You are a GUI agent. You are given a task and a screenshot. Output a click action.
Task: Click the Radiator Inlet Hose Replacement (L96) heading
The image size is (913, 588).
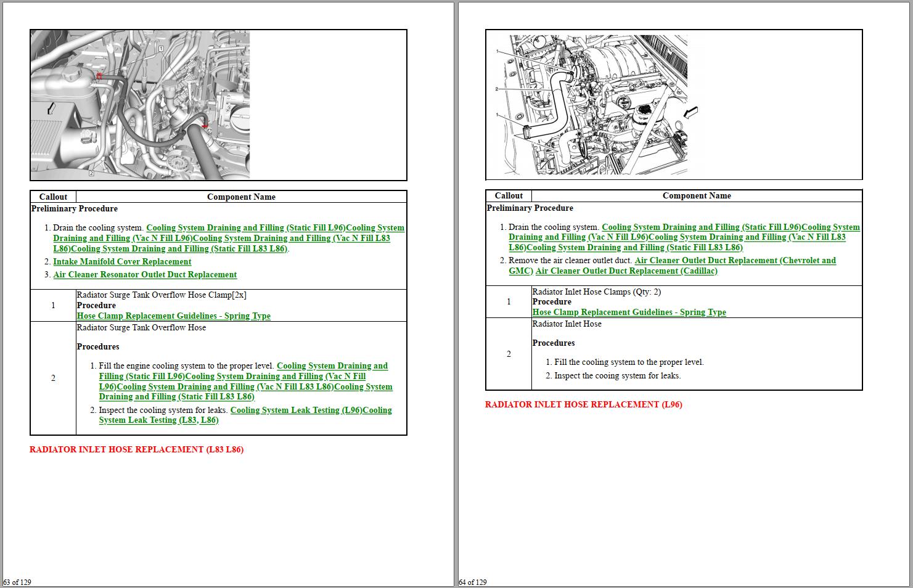coord(584,405)
